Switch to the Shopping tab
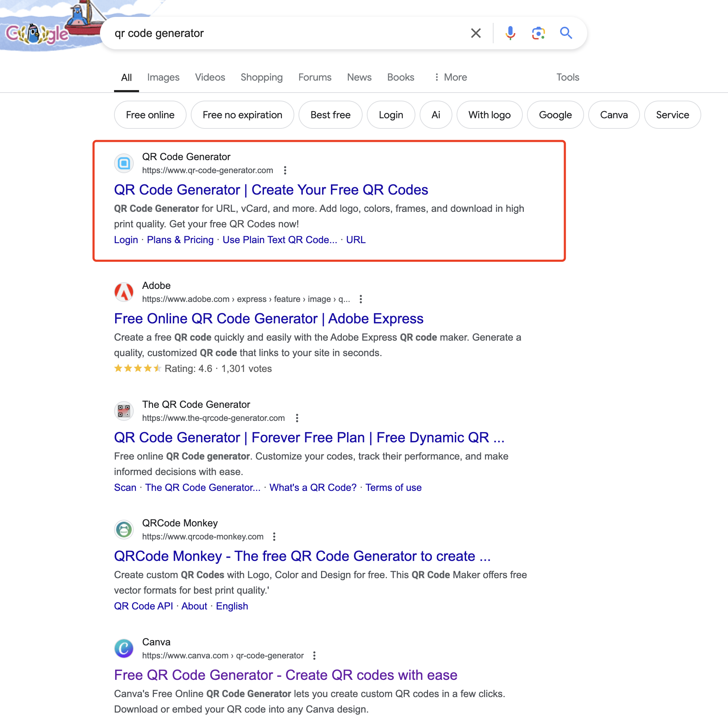The height and width of the screenshot is (727, 728). pyautogui.click(x=262, y=77)
